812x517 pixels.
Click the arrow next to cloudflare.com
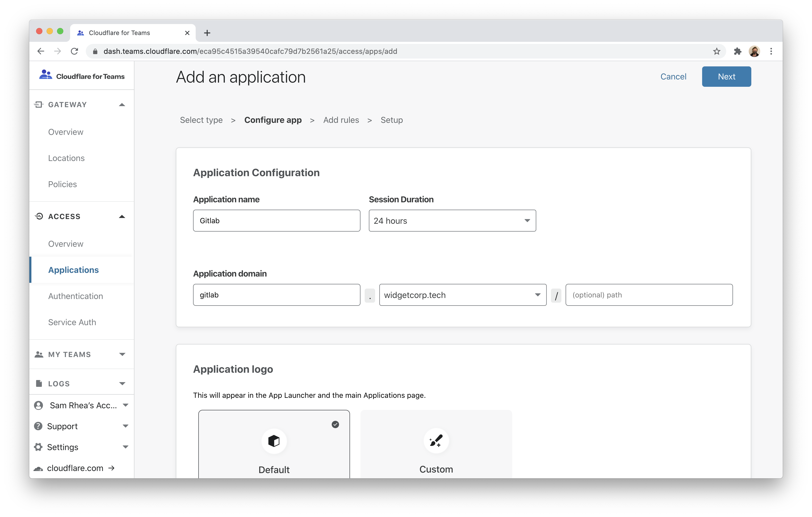[111, 468]
